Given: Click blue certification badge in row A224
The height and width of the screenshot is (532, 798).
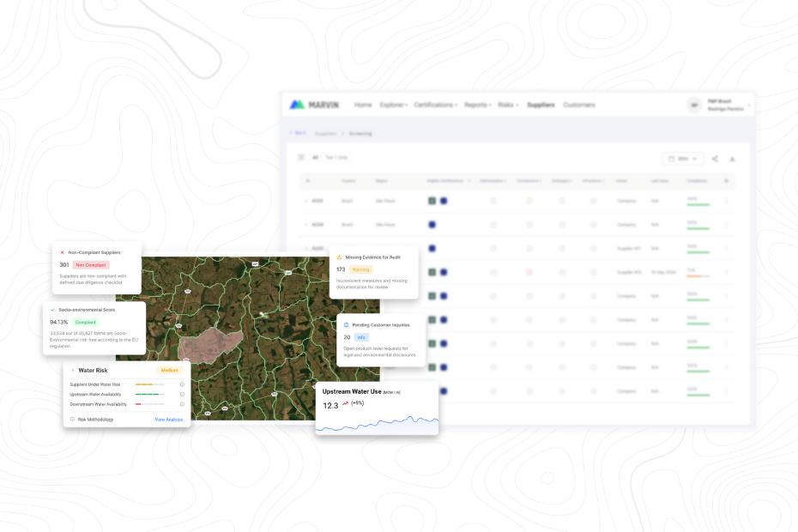Looking at the screenshot, I should [432, 225].
